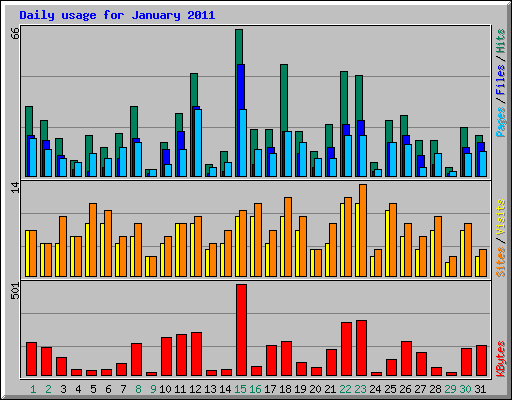Click day 14 on the x-axis
This screenshot has width=512, height=400.
pos(225,389)
